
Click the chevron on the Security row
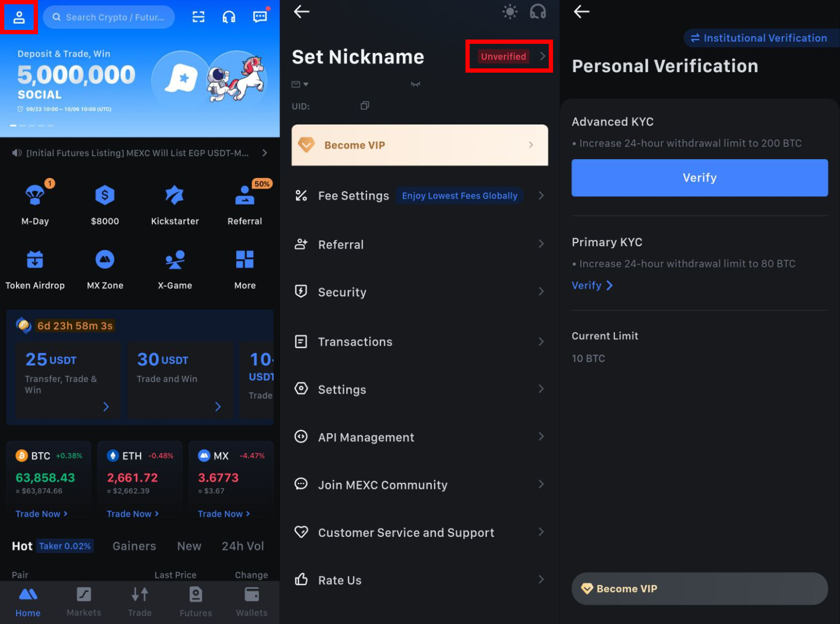coord(541,291)
